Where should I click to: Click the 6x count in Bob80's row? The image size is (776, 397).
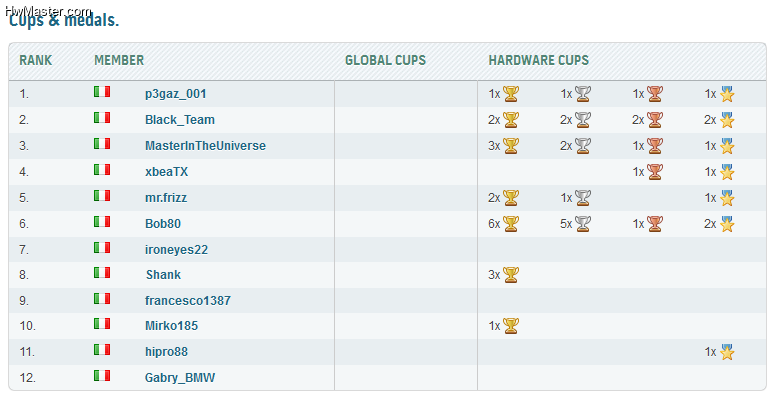(494, 224)
